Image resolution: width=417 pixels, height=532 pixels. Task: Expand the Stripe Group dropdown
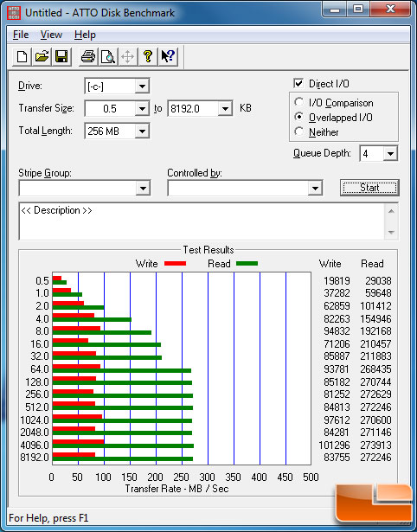[x=144, y=189]
